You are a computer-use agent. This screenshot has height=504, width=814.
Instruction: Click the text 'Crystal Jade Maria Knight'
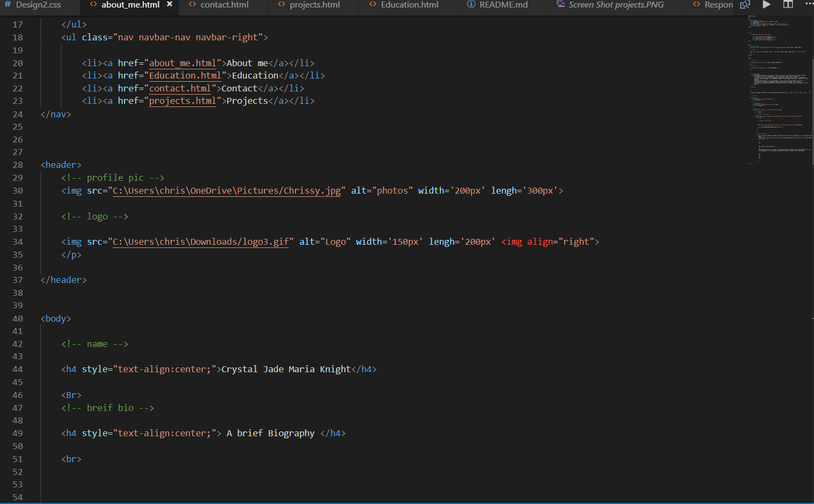pos(286,369)
